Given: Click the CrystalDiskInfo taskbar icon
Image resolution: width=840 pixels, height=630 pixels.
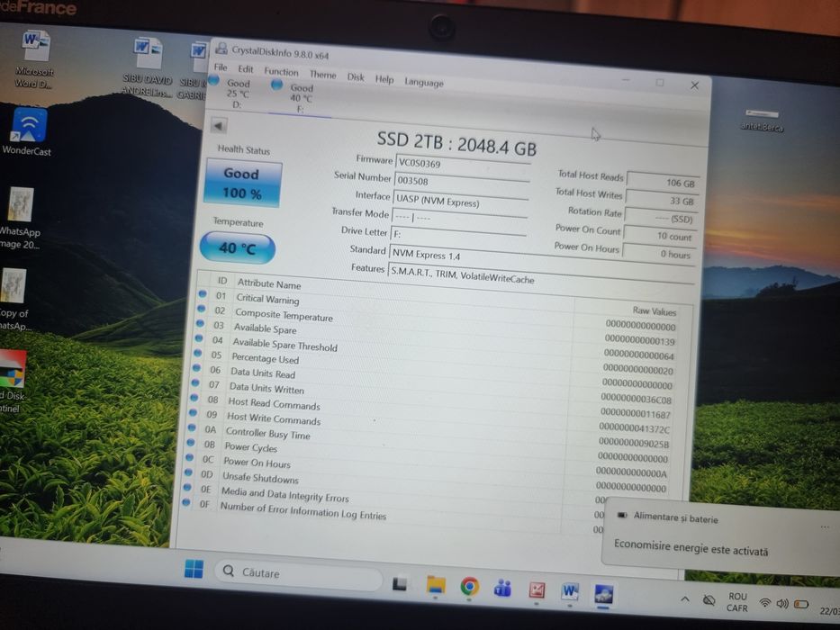Looking at the screenshot, I should 604,595.
